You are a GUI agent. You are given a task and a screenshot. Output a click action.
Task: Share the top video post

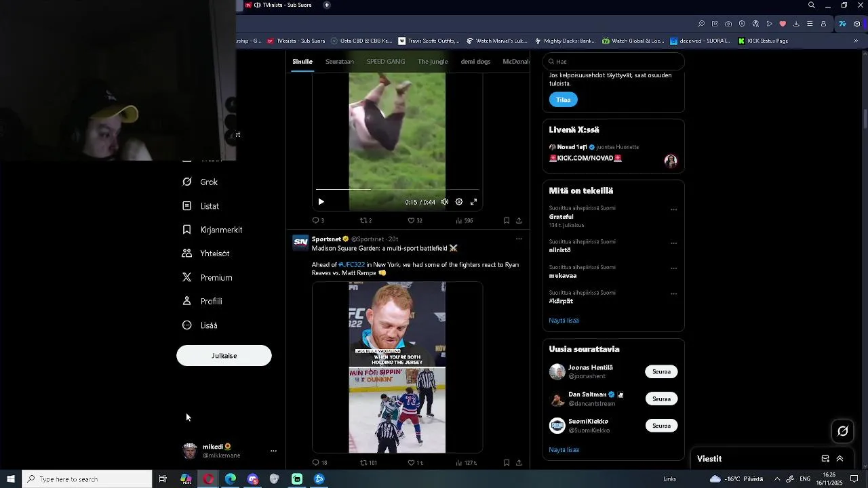pyautogui.click(x=519, y=220)
